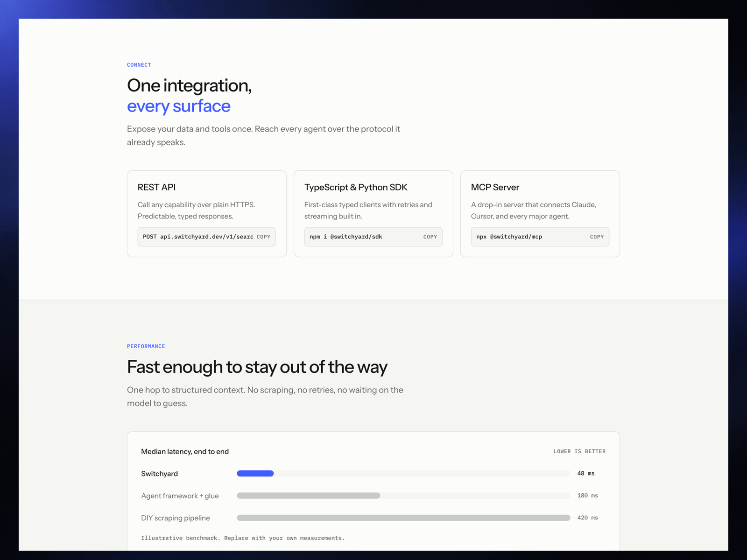The image size is (747, 560).
Task: Click the MCP Server card title
Action: (495, 187)
